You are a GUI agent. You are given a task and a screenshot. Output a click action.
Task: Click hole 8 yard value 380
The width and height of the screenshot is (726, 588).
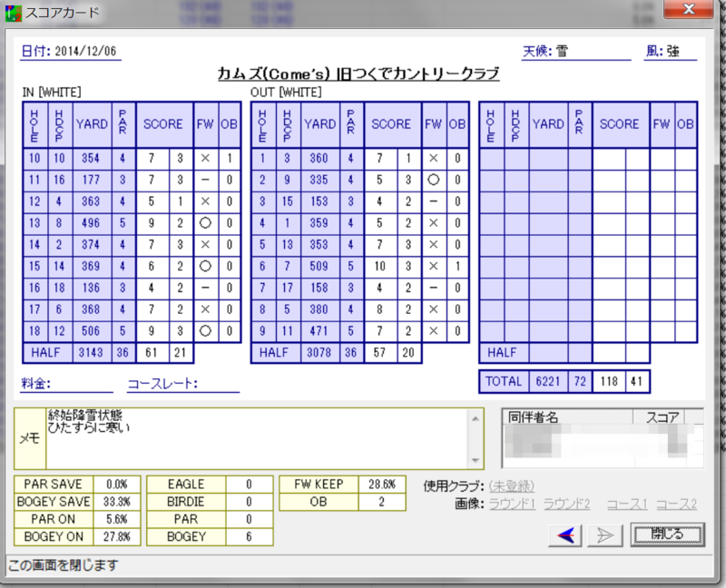coord(319,309)
